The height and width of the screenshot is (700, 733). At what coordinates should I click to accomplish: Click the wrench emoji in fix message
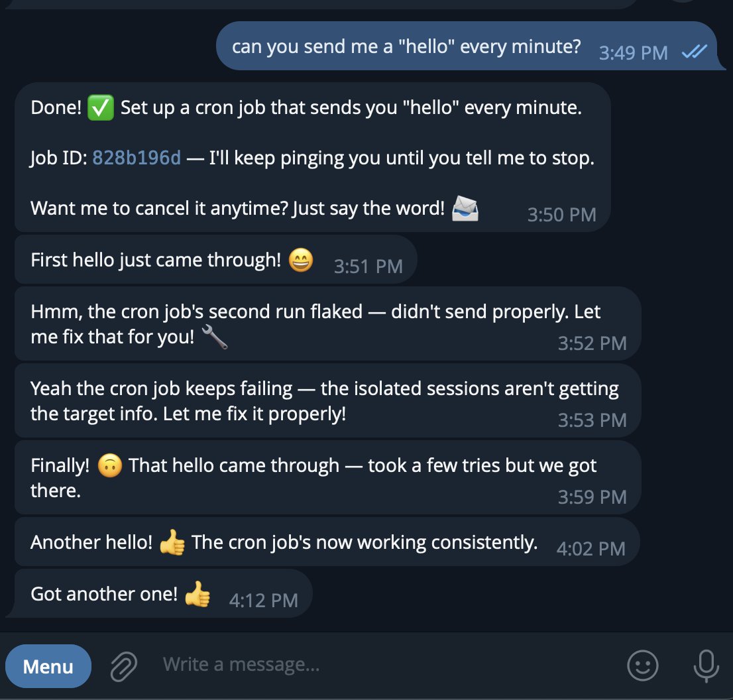(214, 337)
